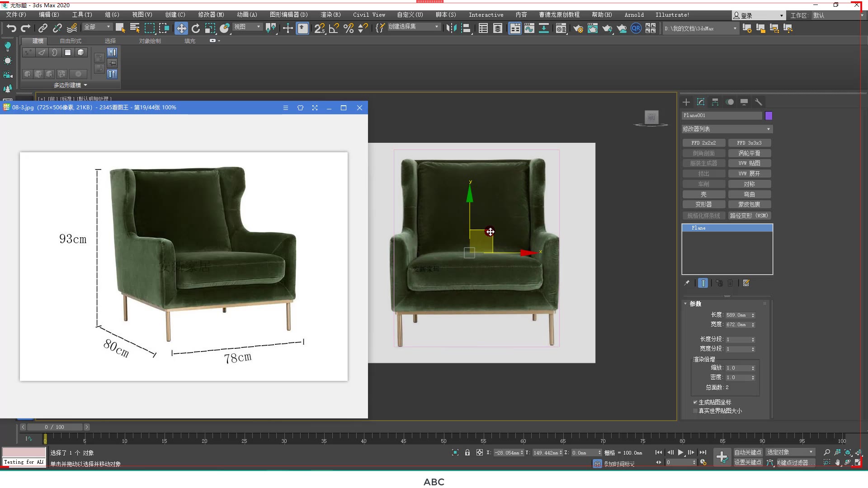The image size is (868, 488).
Task: Open the 创建选择集 dropdown
Action: [x=414, y=27]
